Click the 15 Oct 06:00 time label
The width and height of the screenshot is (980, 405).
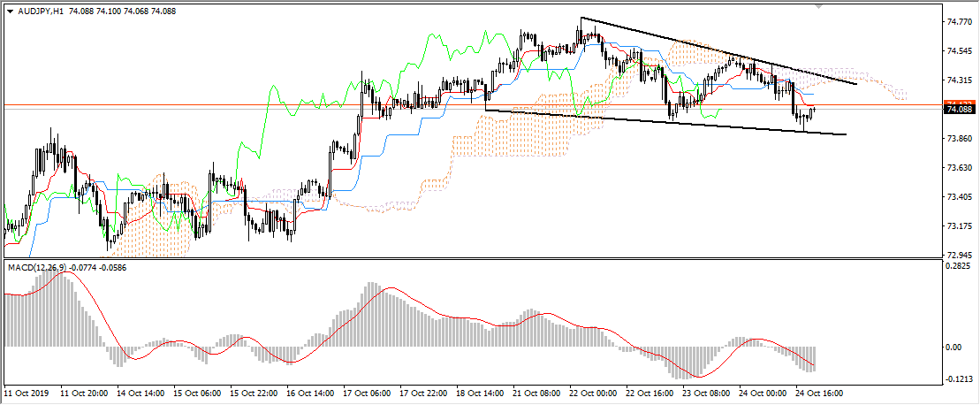coord(197,394)
